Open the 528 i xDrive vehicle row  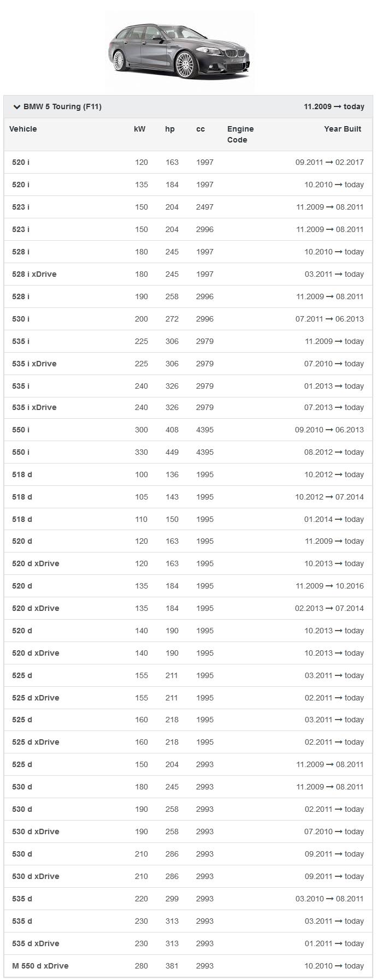click(34, 274)
